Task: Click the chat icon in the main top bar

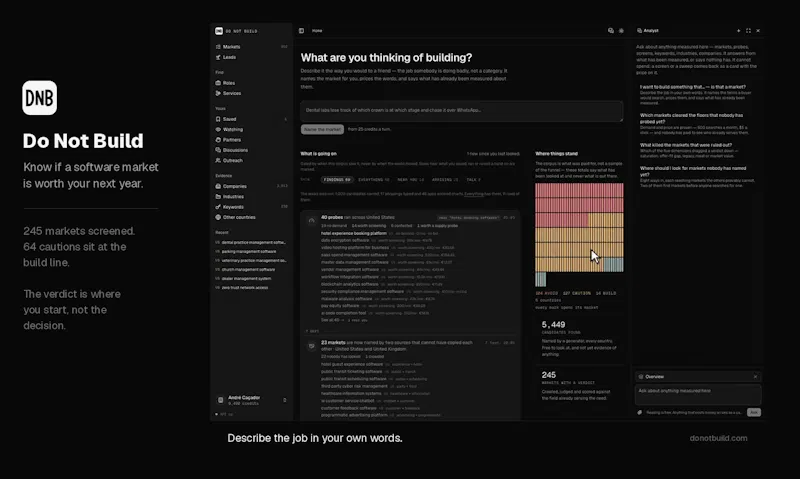Action: 611,31
